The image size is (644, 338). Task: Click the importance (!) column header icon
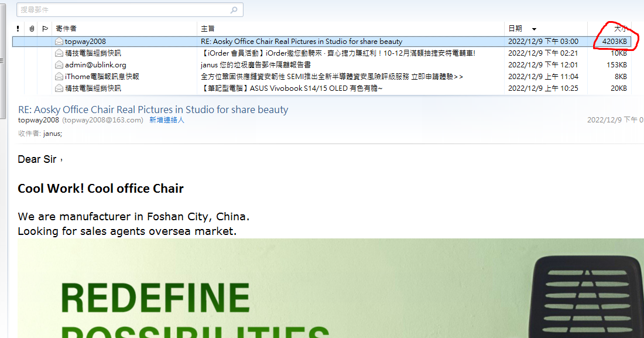tap(18, 28)
